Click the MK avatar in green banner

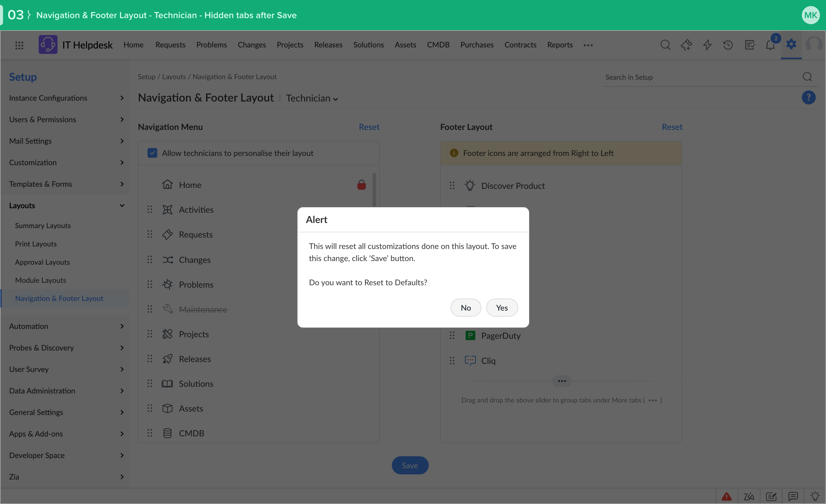(x=811, y=15)
